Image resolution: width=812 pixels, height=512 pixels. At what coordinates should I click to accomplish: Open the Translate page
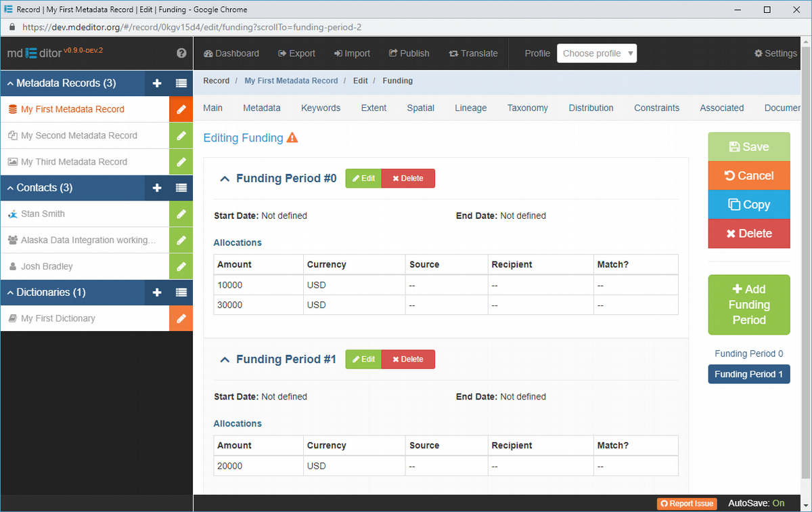click(x=473, y=54)
